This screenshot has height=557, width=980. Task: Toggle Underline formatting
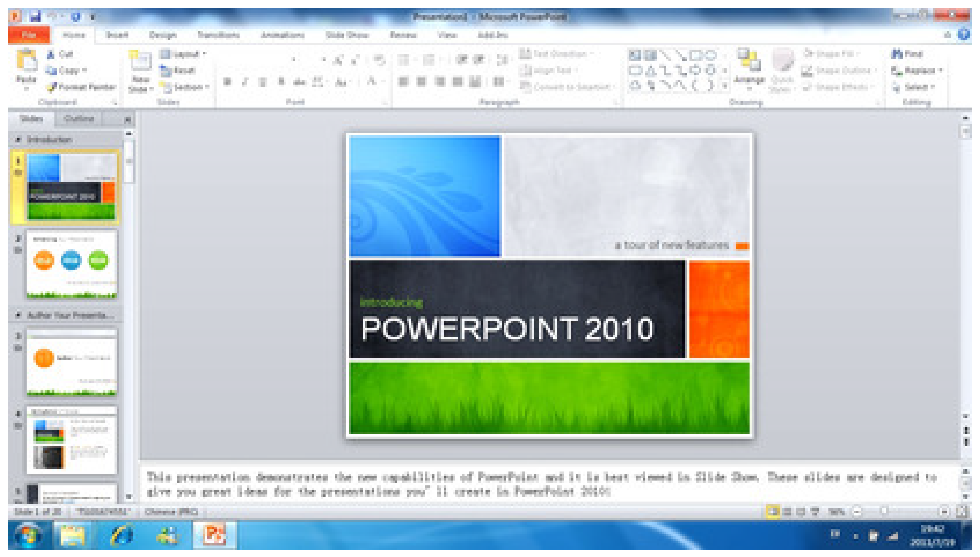point(262,82)
